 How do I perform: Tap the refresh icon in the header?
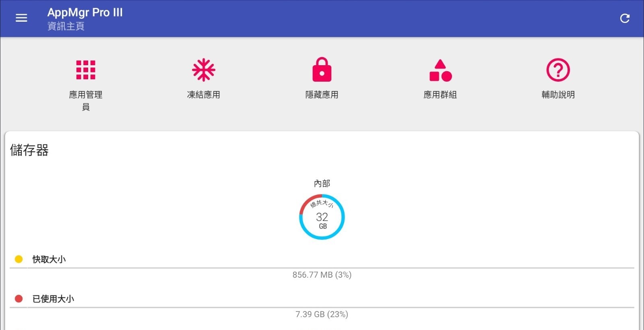click(625, 18)
